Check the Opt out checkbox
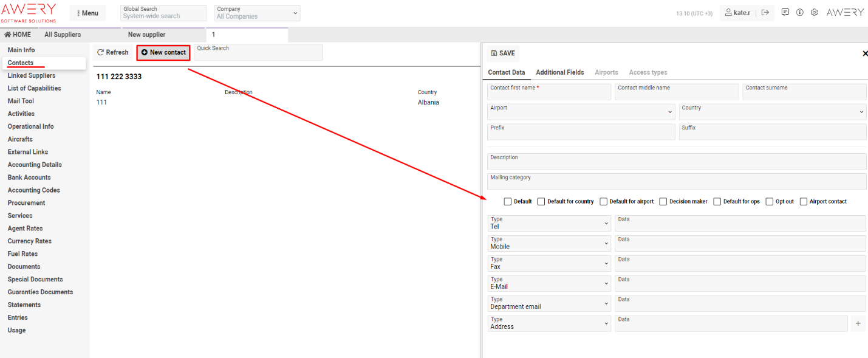 (x=770, y=202)
